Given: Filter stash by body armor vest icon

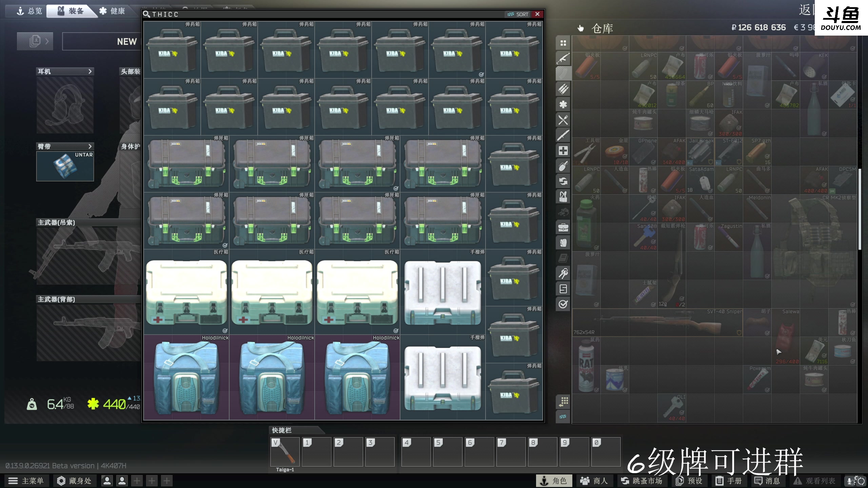Looking at the screenshot, I should click(563, 243).
